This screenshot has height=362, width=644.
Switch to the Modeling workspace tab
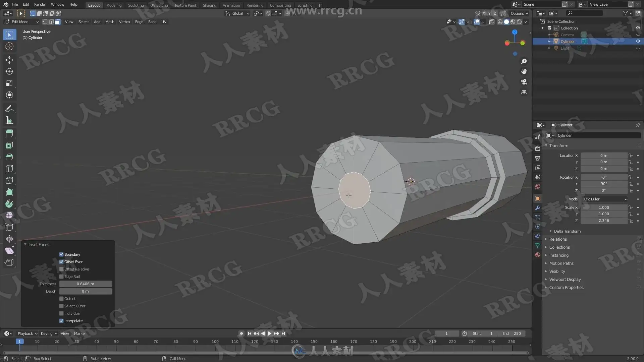pos(114,5)
